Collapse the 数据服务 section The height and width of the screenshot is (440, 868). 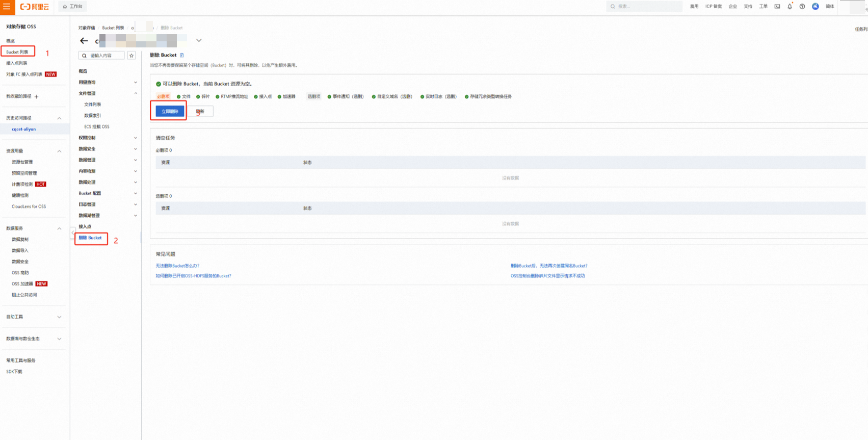[x=59, y=228]
